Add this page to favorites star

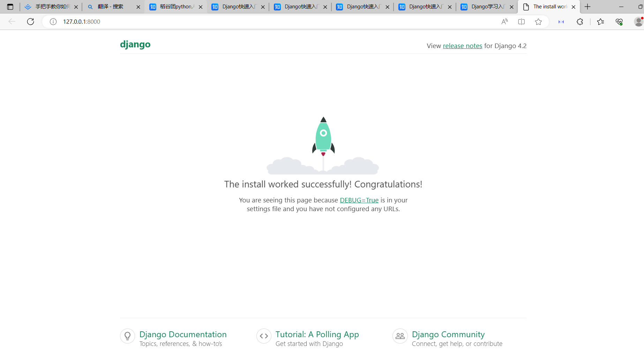click(x=538, y=22)
